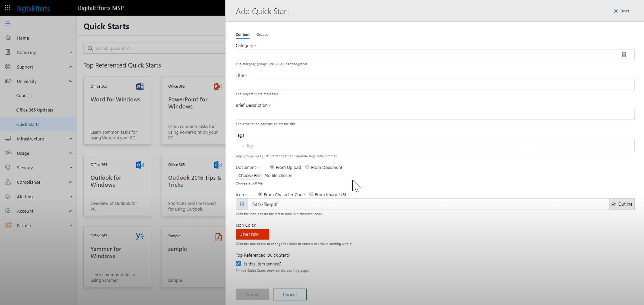
Task: Open the Word for Windows quick start title
Action: [x=115, y=99]
